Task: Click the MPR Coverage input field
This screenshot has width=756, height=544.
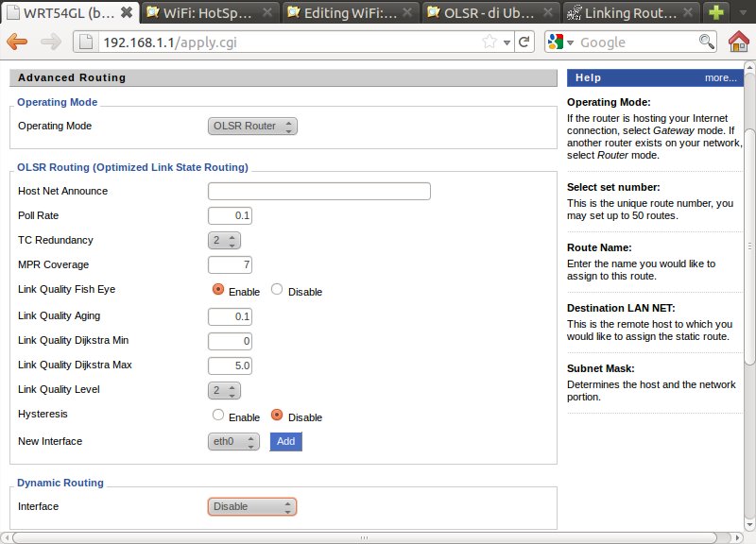Action: click(x=230, y=265)
